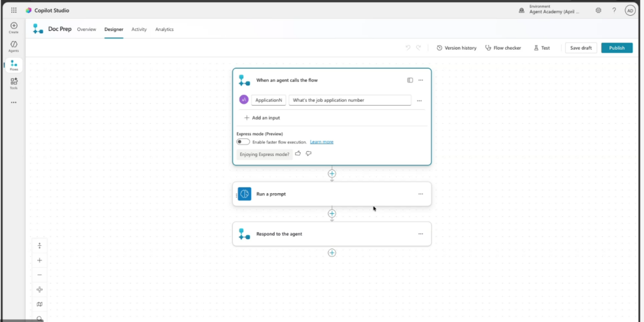Open the app launcher waffle icon

[x=14, y=10]
